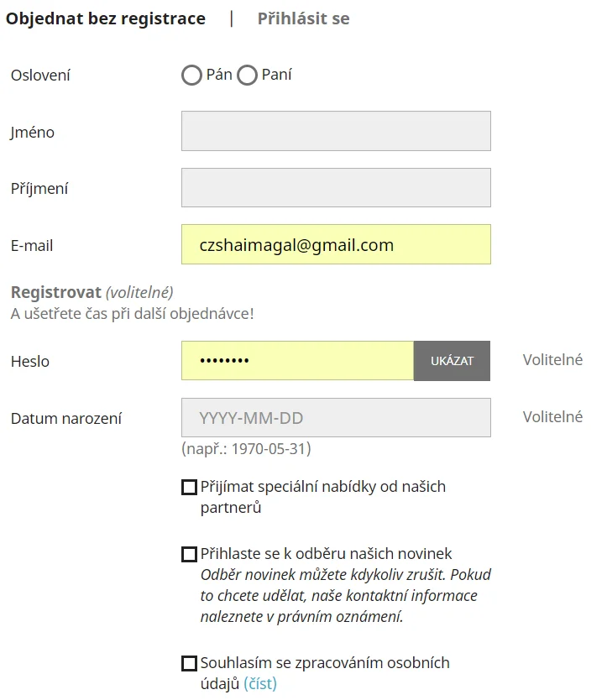Click the "Příjmení" label text
607x700 pixels.
coord(39,189)
